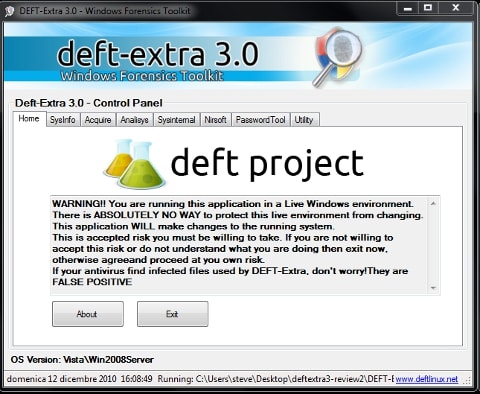Open the SysInfo tab

[63, 120]
